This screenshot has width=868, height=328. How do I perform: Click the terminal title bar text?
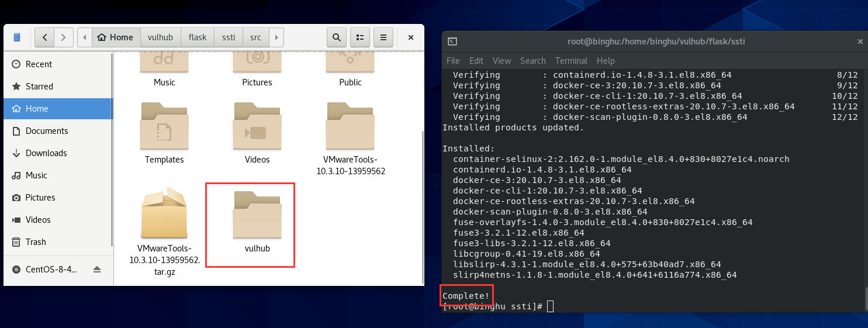pyautogui.click(x=656, y=42)
